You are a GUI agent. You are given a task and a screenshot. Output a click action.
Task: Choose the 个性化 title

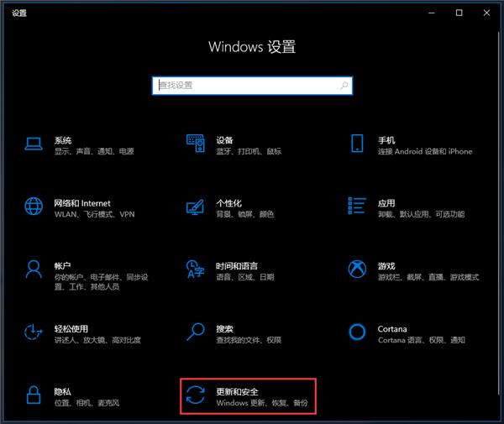tap(228, 203)
